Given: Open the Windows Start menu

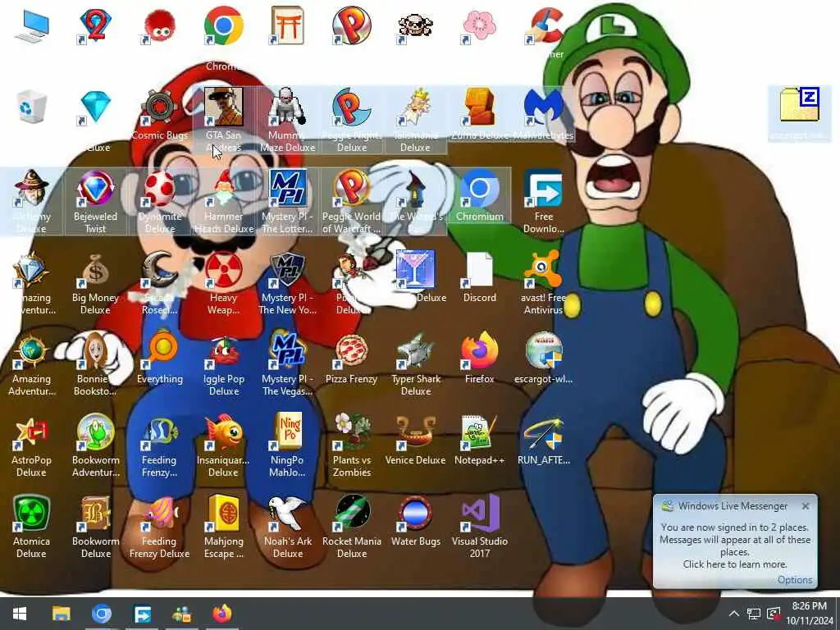Looking at the screenshot, I should [20, 614].
